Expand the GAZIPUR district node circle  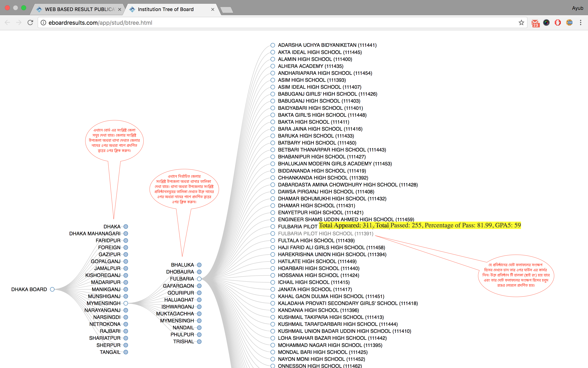126,254
